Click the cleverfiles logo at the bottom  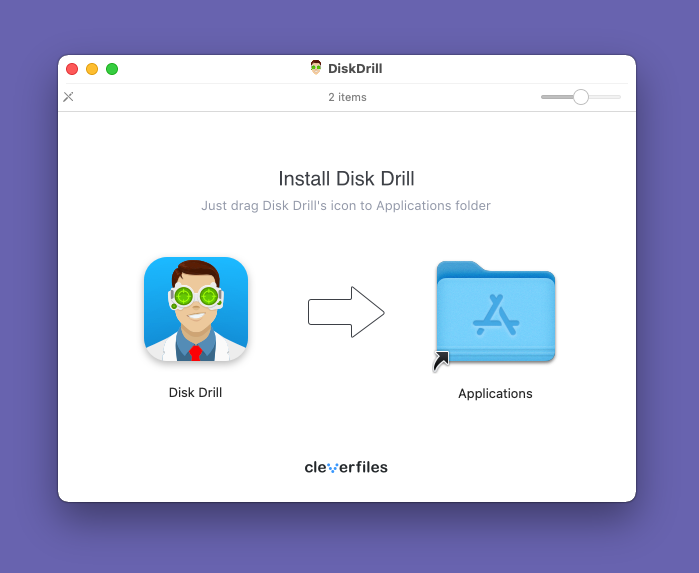(x=346, y=467)
